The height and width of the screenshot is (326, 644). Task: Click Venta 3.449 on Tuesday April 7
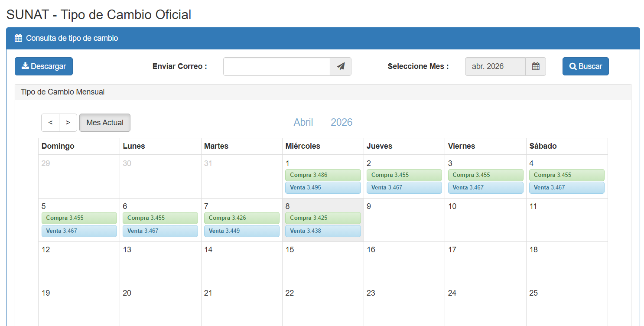point(241,231)
